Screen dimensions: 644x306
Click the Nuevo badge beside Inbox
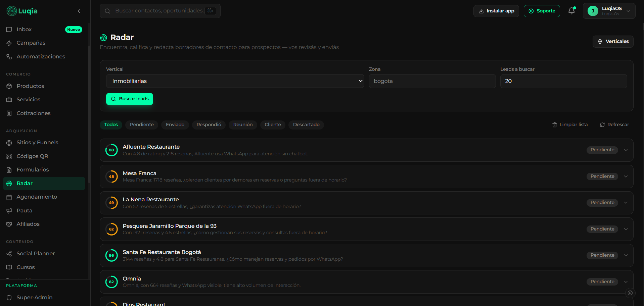(x=74, y=30)
